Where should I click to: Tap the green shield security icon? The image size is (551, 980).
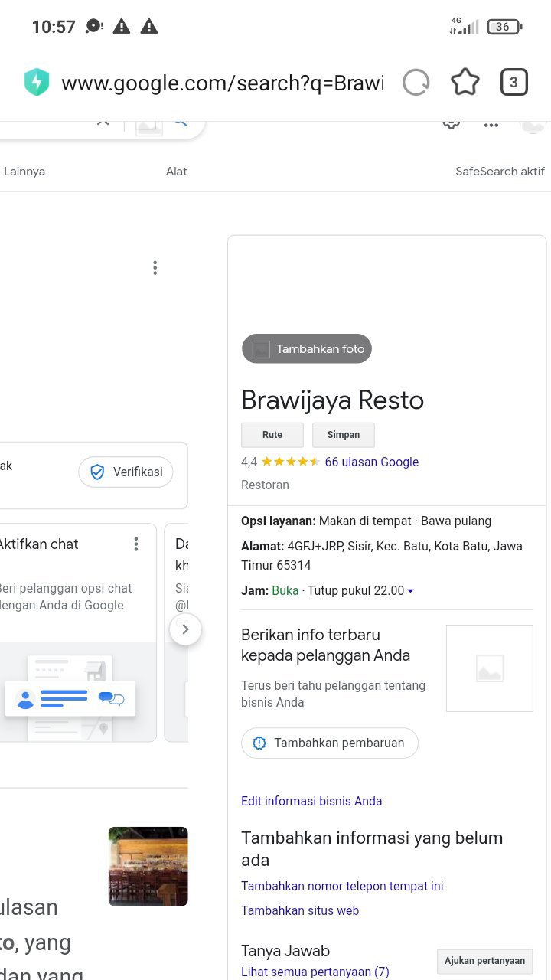[36, 83]
